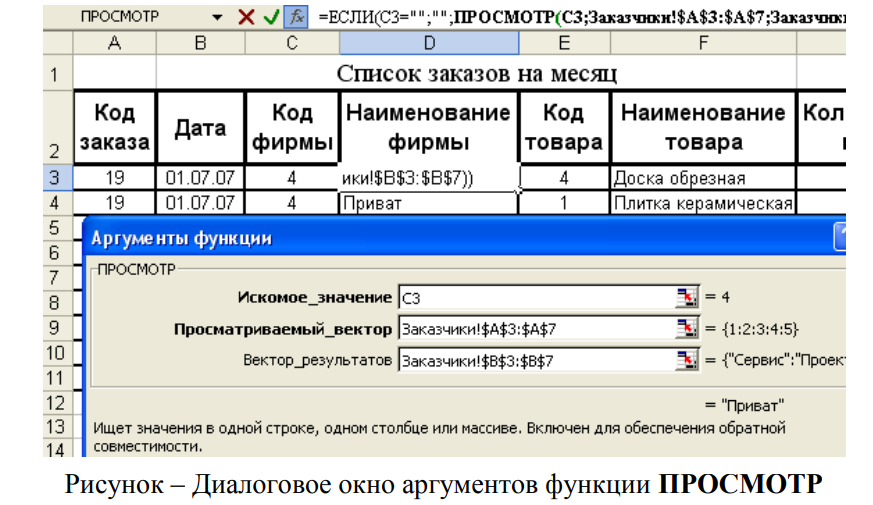Click the Вектор_результатов input field
Viewport: 873px width, 505px height.
535,361
